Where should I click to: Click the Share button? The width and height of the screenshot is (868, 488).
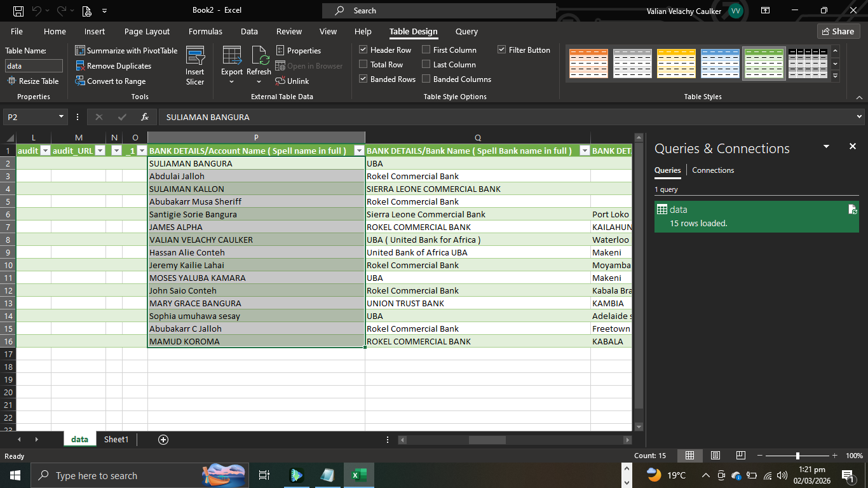click(x=838, y=31)
